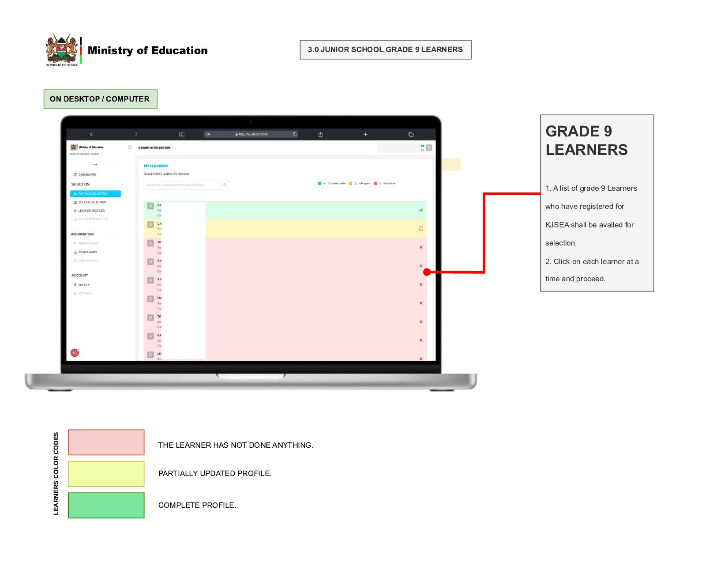This screenshot has height=563, width=728.
Task: Collapse the sidebar with the panel toggle icon
Action: click(x=130, y=147)
